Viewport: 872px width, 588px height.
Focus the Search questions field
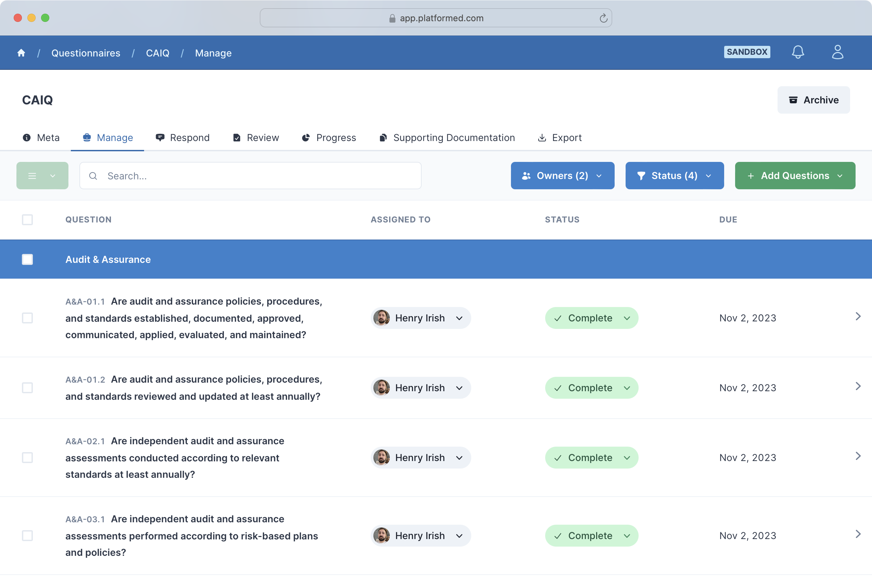251,176
